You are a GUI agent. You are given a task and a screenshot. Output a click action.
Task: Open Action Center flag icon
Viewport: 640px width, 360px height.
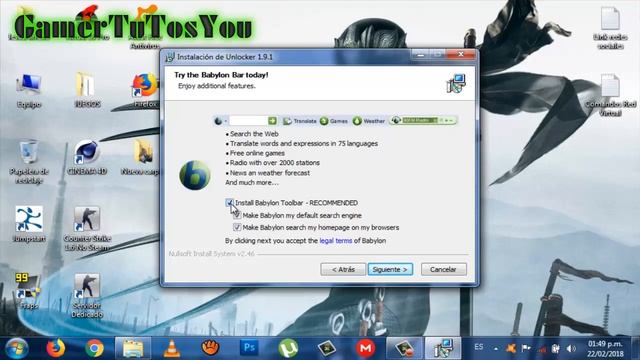526,349
